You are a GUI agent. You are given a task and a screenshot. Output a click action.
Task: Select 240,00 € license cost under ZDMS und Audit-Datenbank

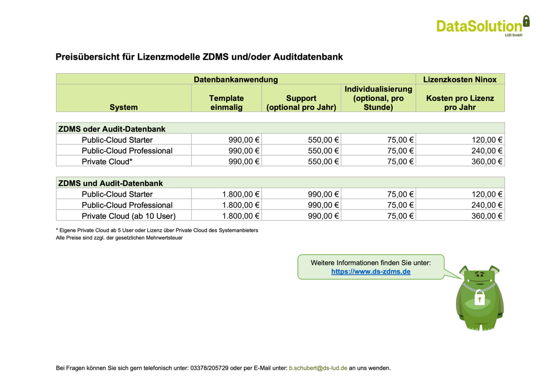[487, 205]
